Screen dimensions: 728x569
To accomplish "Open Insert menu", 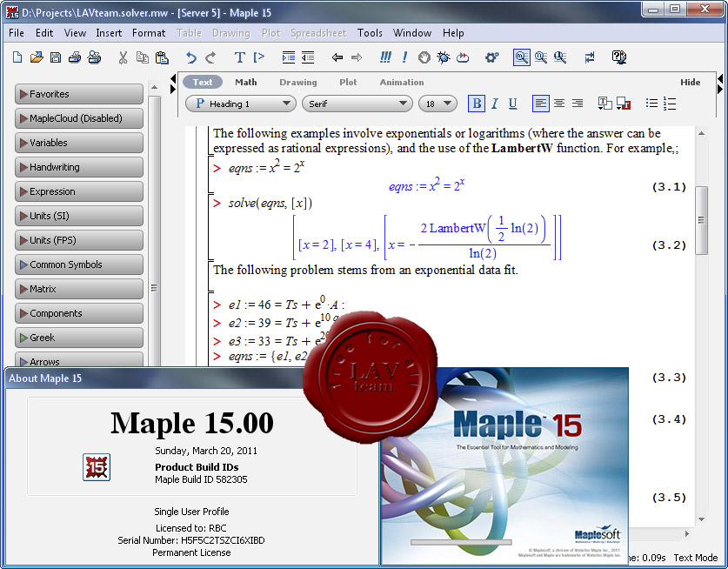I will pos(109,33).
